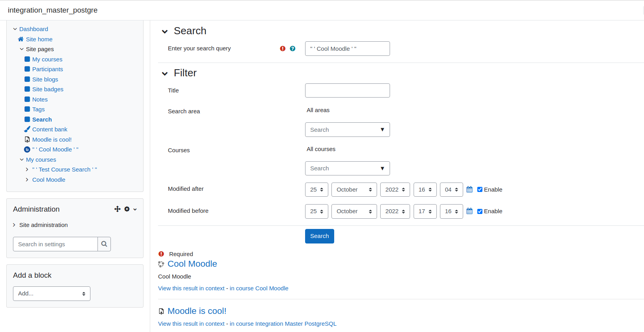Go to Site home link
Viewport: 644px width, 332px height.
point(39,39)
